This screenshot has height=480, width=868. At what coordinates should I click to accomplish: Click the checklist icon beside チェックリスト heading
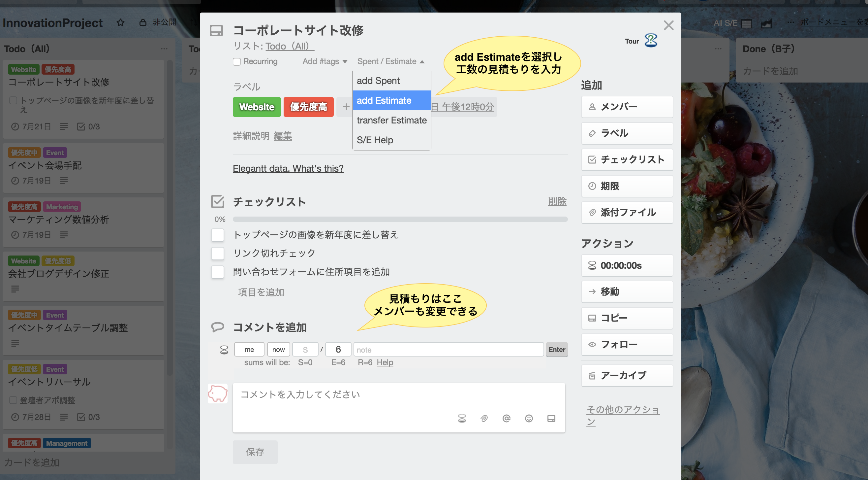(x=218, y=201)
